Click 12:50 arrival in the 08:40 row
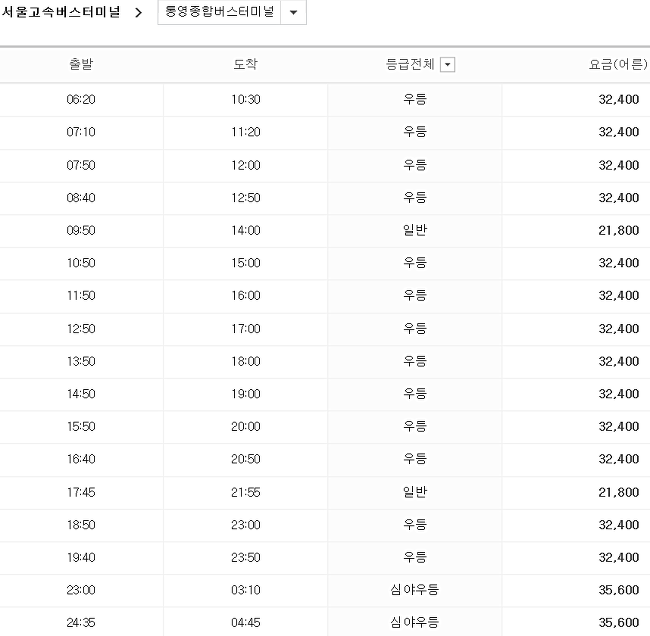650x636 pixels. [246, 197]
